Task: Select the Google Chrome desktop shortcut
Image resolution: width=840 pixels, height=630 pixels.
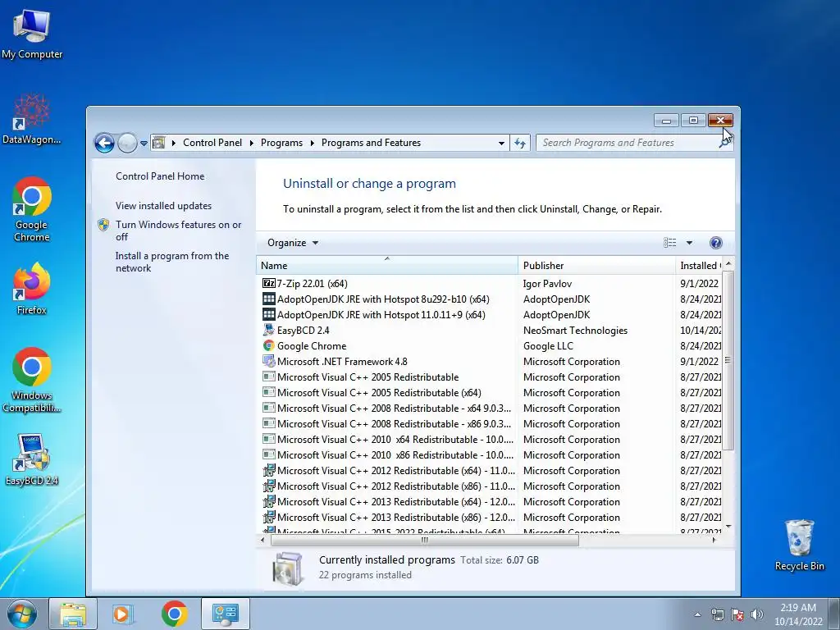Action: [x=32, y=209]
